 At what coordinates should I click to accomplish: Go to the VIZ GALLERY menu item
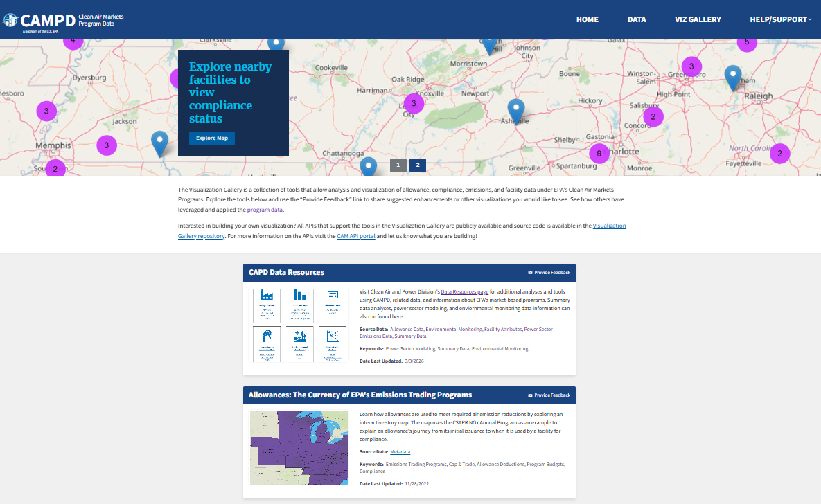(698, 19)
